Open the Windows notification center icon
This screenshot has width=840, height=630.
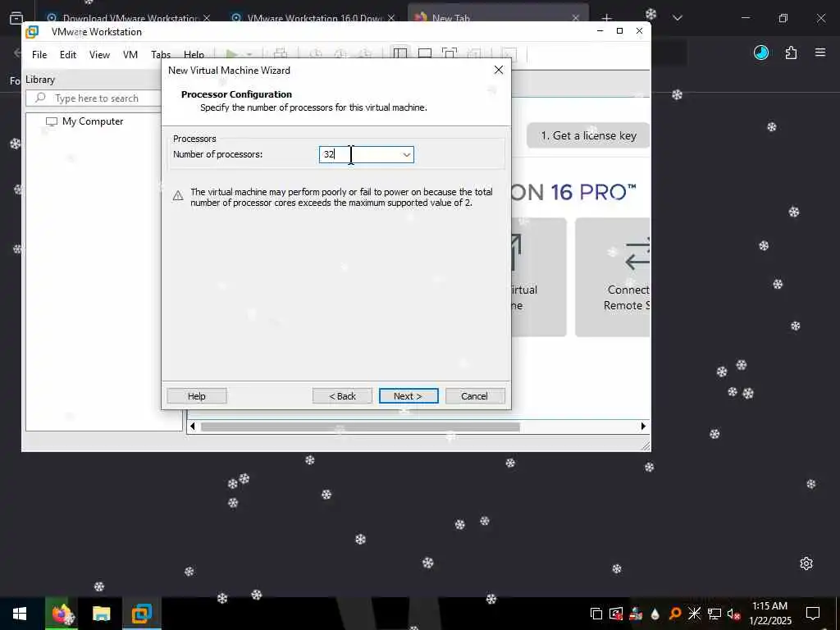click(813, 614)
